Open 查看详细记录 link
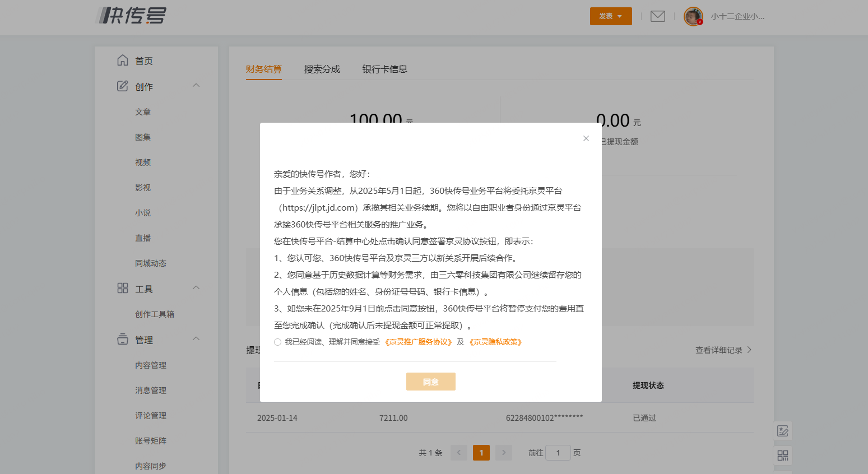 (x=719, y=350)
